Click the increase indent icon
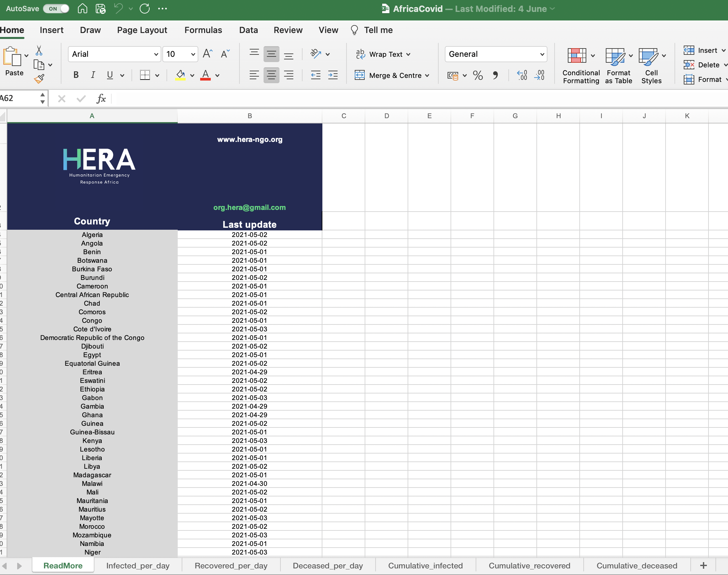Screen dimensions: 728x575 [333, 75]
